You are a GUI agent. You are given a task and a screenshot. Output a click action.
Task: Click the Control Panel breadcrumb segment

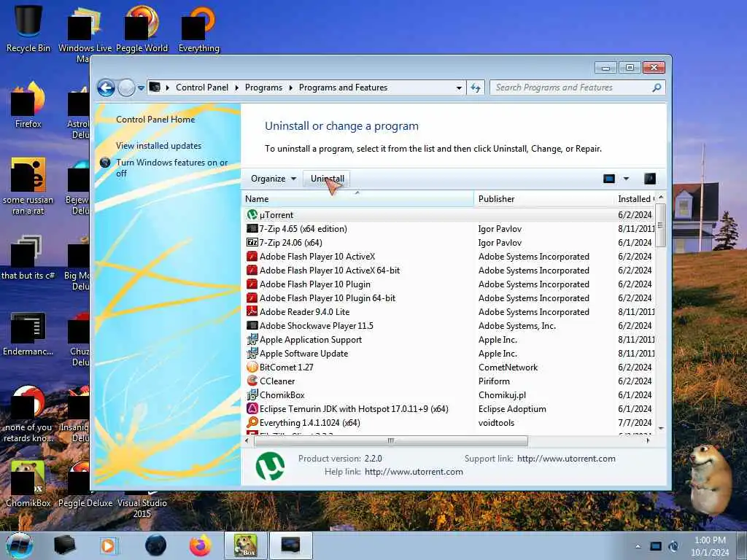point(202,87)
